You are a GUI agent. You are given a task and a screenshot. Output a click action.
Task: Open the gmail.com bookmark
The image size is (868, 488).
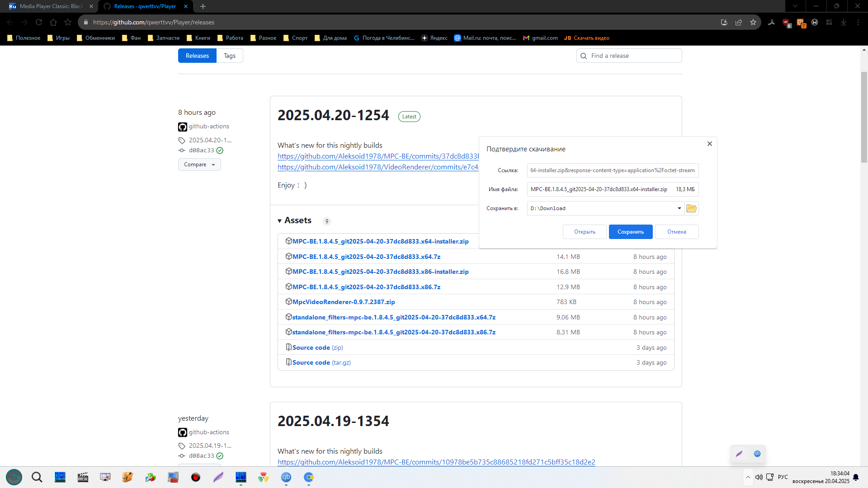540,38
